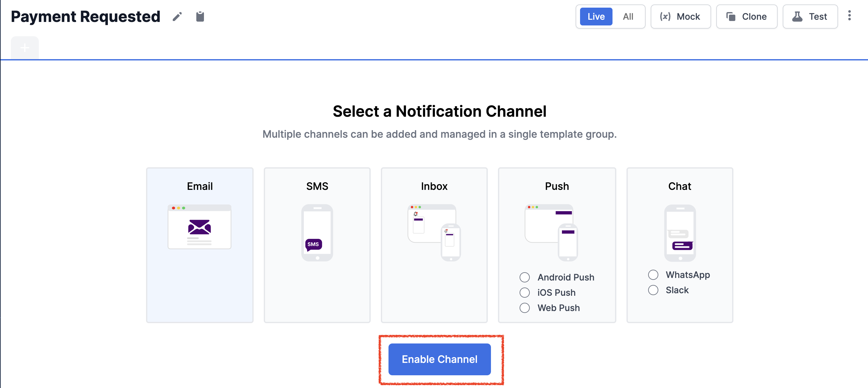Screen dimensions: 868x388
Task: Clone this template with Clone button
Action: (x=746, y=17)
